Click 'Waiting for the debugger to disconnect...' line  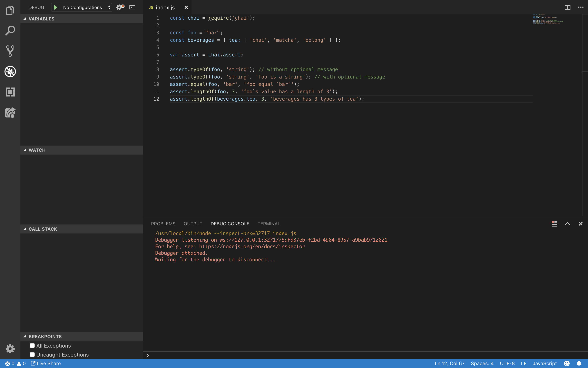tap(215, 260)
